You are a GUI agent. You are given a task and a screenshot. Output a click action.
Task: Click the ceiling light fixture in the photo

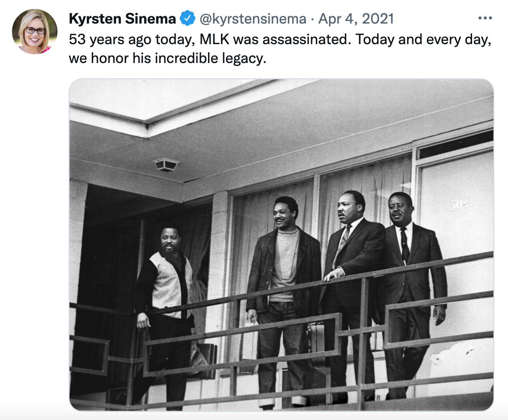(166, 165)
